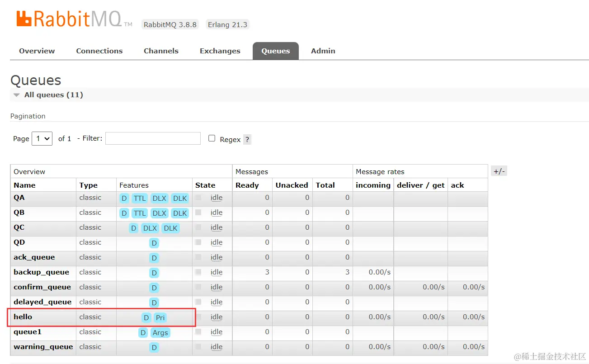Open the QB queue link
589x364 pixels.
click(19, 213)
